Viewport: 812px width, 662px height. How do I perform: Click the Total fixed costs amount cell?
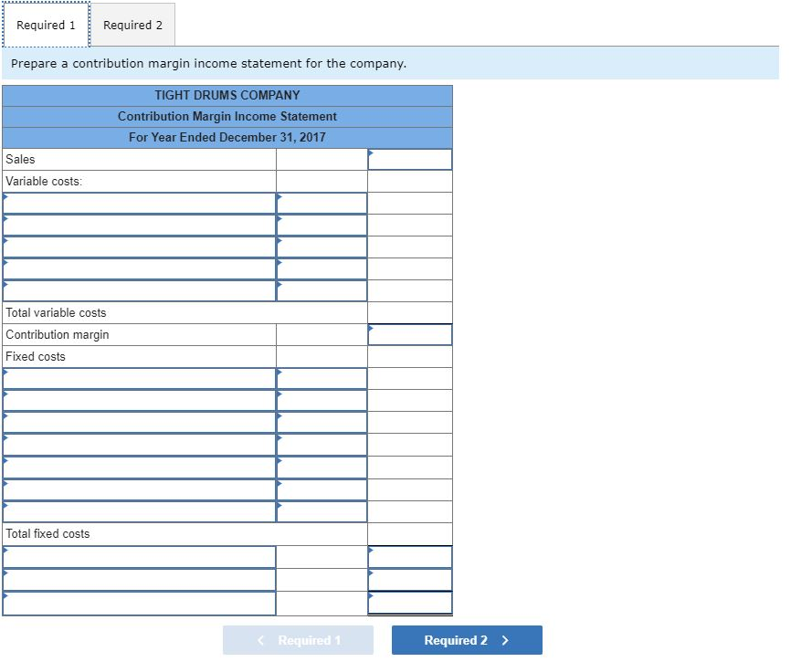pyautogui.click(x=409, y=534)
